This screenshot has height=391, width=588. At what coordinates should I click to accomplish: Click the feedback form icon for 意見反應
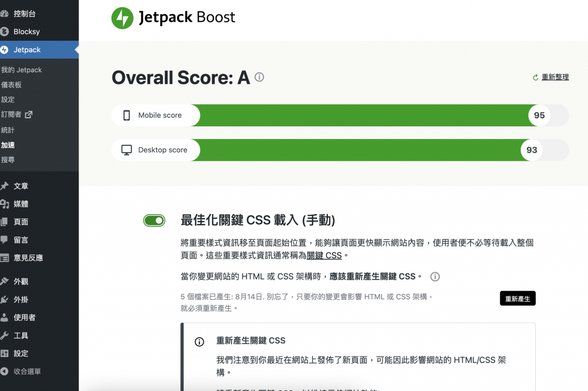click(x=5, y=258)
